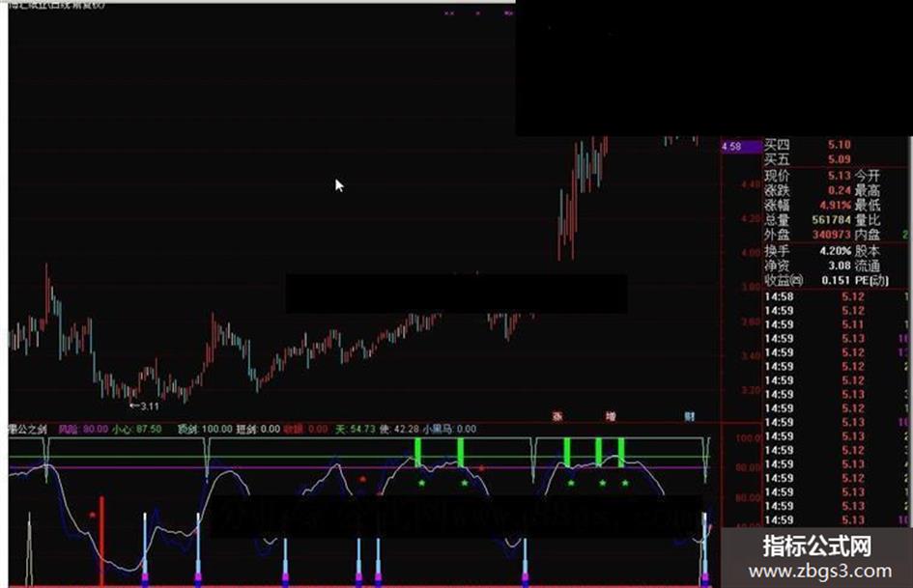Select the 收益(四) 0.151 earnings value
Screen dimensions: 913x588
[808, 280]
